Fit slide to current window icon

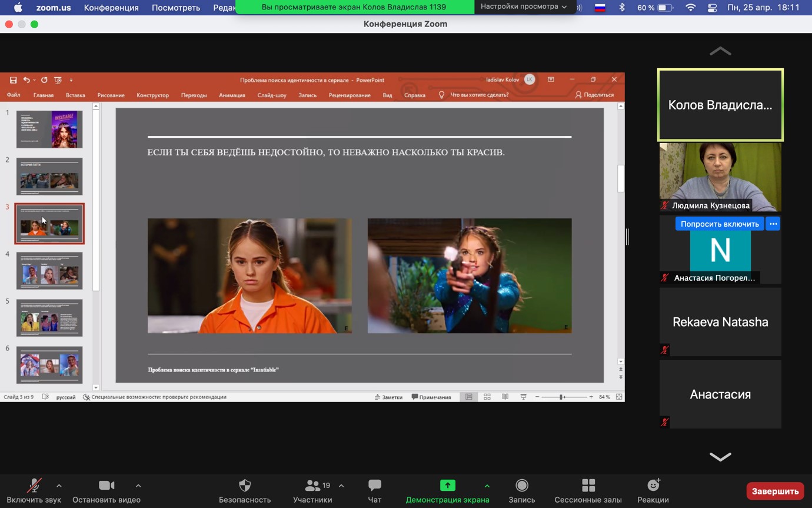click(x=619, y=397)
